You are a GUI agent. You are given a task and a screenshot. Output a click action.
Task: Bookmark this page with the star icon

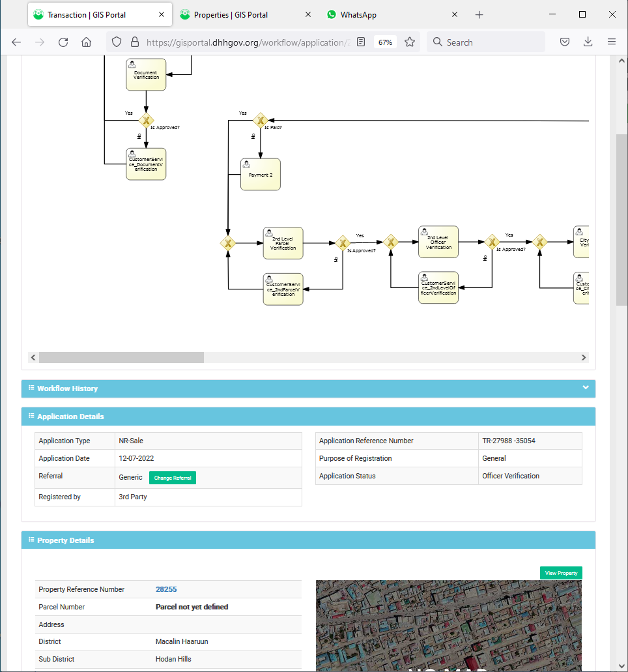pos(410,42)
